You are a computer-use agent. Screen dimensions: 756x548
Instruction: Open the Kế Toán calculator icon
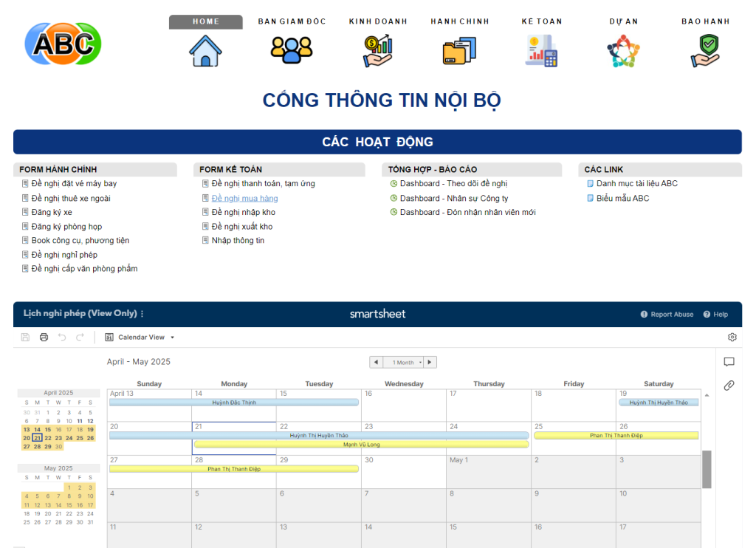point(541,51)
